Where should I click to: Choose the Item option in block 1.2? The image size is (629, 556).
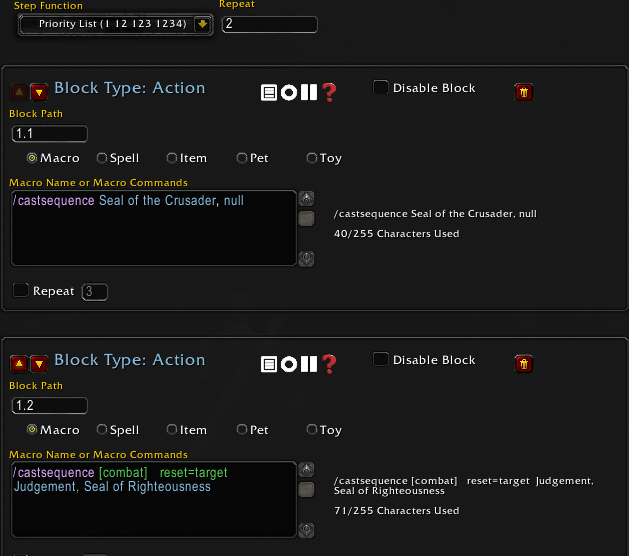[172, 430]
